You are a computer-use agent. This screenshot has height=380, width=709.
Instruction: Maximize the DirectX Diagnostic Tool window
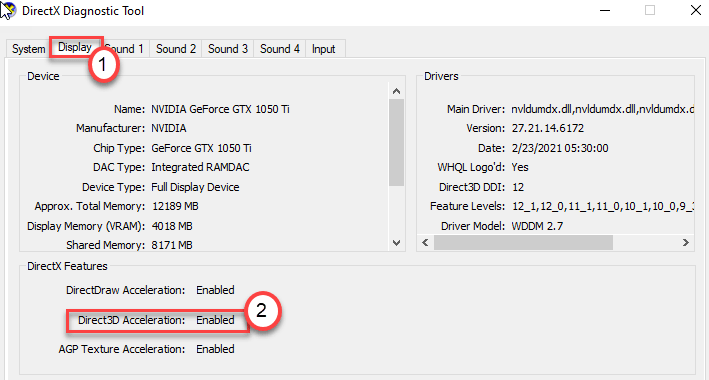coord(650,10)
